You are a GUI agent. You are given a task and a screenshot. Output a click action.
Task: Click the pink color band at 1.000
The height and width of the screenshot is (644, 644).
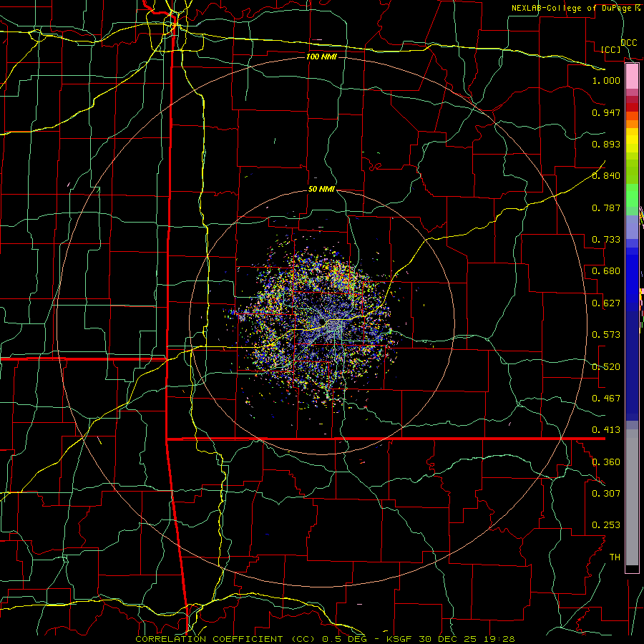[x=632, y=77]
